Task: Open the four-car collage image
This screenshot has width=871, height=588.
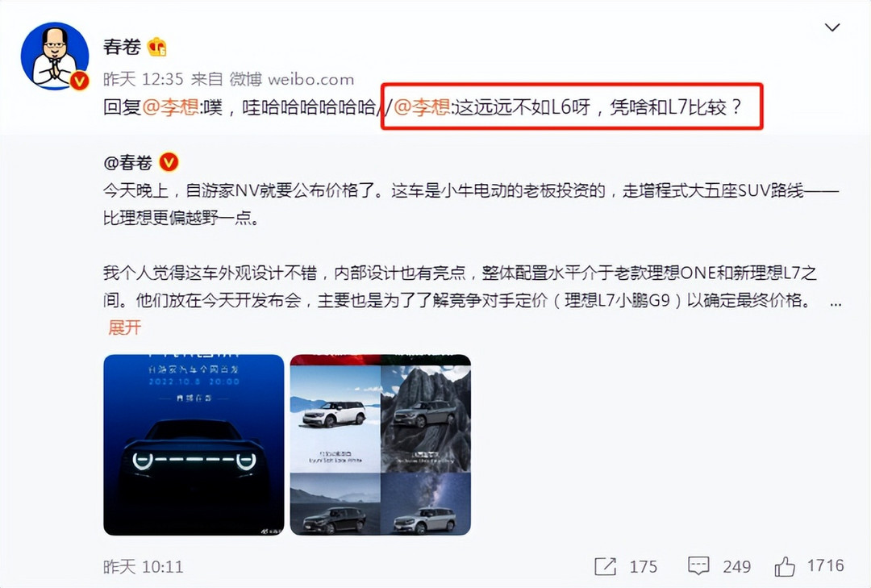Action: [x=381, y=444]
